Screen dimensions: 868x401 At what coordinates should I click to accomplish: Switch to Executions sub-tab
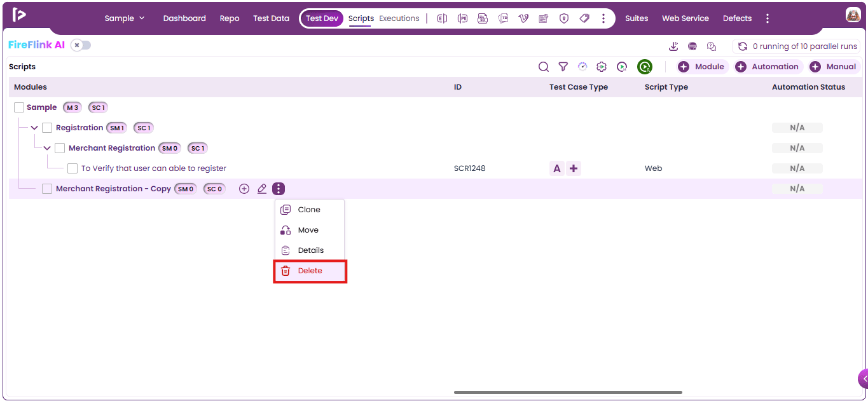click(399, 18)
